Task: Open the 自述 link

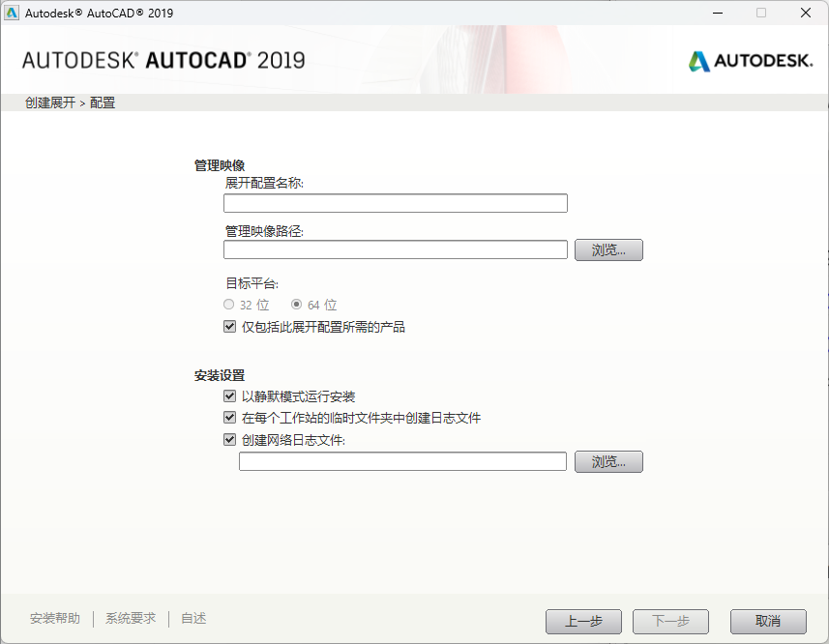Action: click(193, 618)
